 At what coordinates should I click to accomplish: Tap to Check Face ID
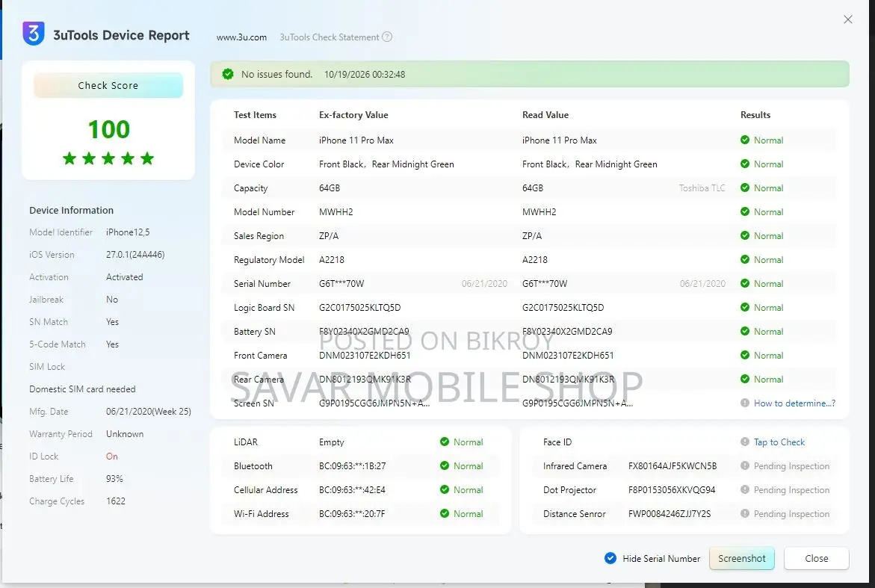tap(779, 442)
